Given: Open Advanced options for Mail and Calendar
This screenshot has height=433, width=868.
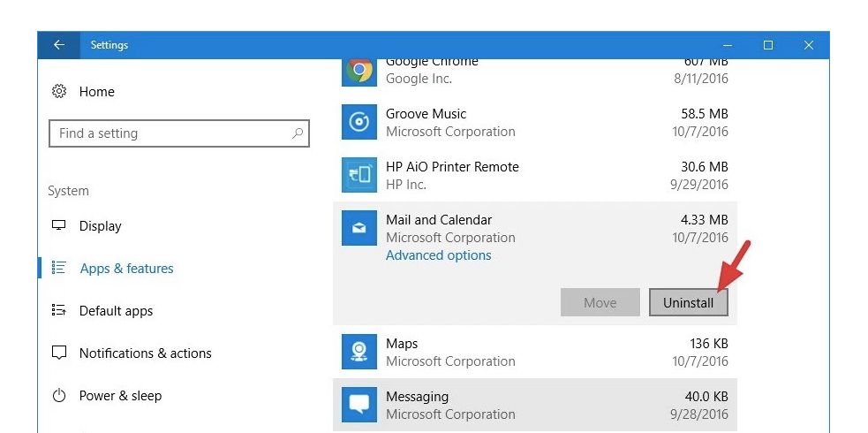Looking at the screenshot, I should [438, 255].
